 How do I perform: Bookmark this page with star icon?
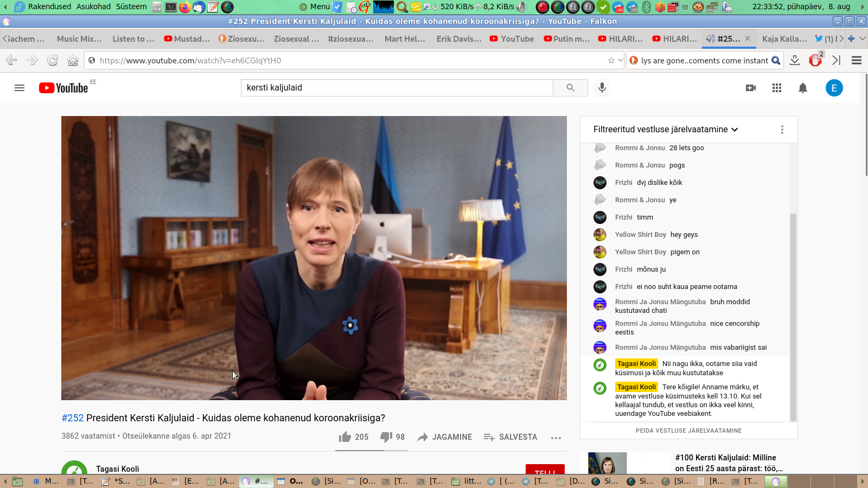click(x=611, y=60)
